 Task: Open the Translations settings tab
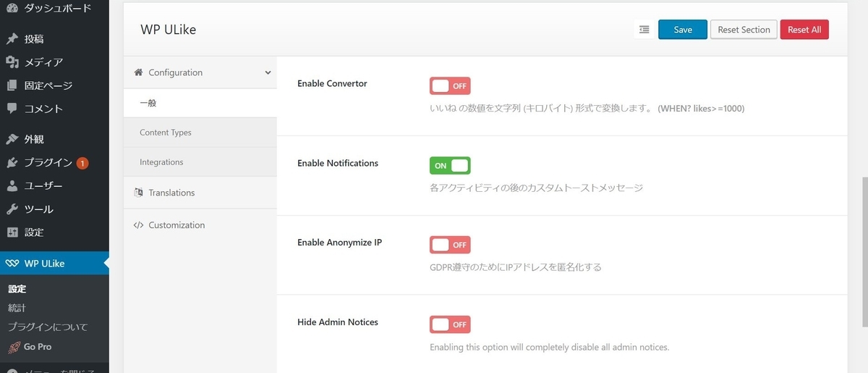(171, 193)
